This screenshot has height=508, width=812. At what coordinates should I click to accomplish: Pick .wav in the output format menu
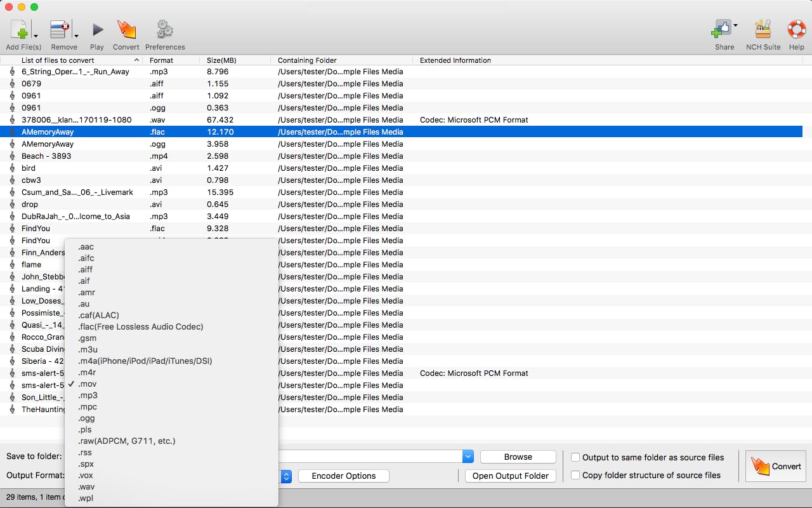click(x=86, y=487)
